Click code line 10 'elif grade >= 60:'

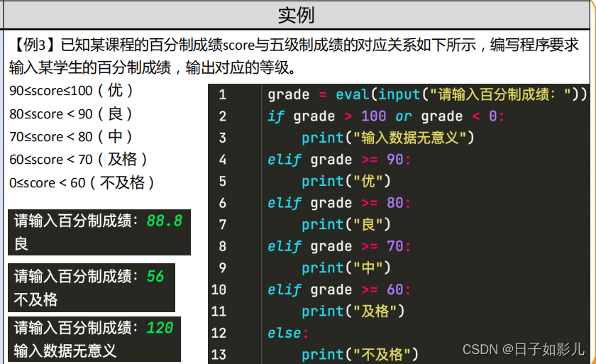click(x=339, y=289)
